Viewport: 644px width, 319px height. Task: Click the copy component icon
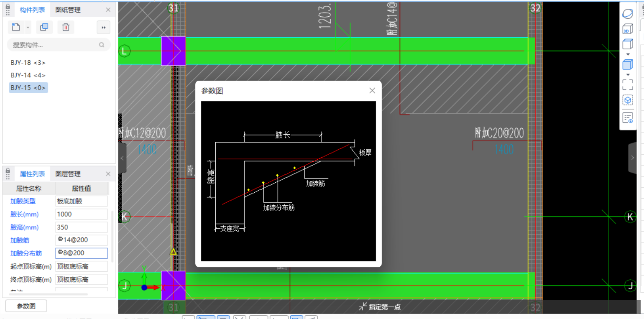(x=44, y=27)
